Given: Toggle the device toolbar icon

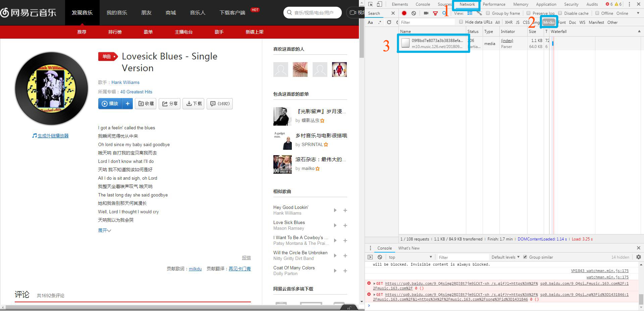Looking at the screenshot, I should coord(379,4).
